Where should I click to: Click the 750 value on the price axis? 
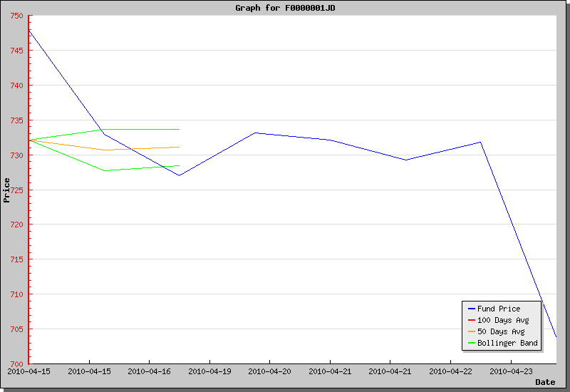coord(16,16)
